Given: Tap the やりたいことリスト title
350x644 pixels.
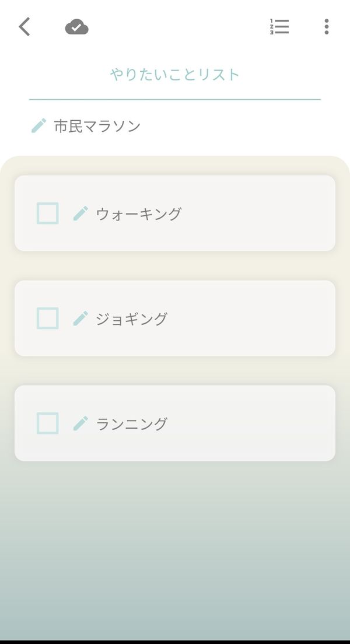Looking at the screenshot, I should click(x=175, y=75).
